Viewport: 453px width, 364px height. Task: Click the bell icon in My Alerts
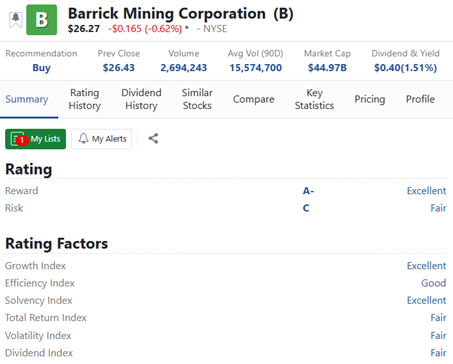pyautogui.click(x=83, y=138)
